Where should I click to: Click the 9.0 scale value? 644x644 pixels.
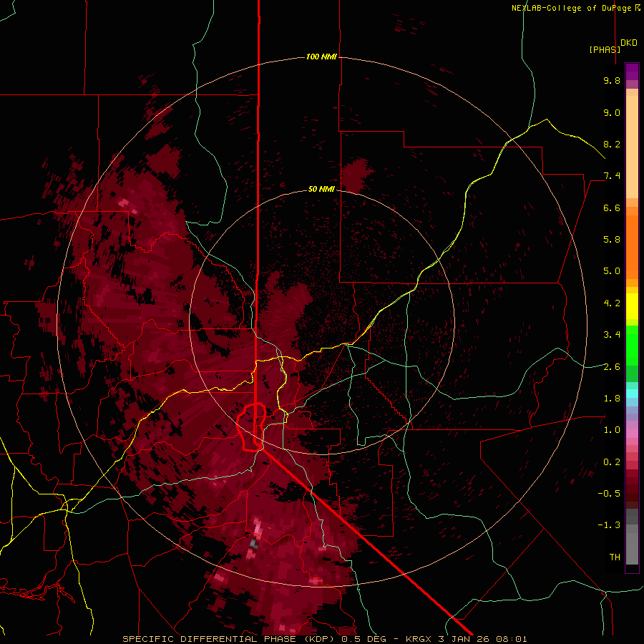click(612, 112)
